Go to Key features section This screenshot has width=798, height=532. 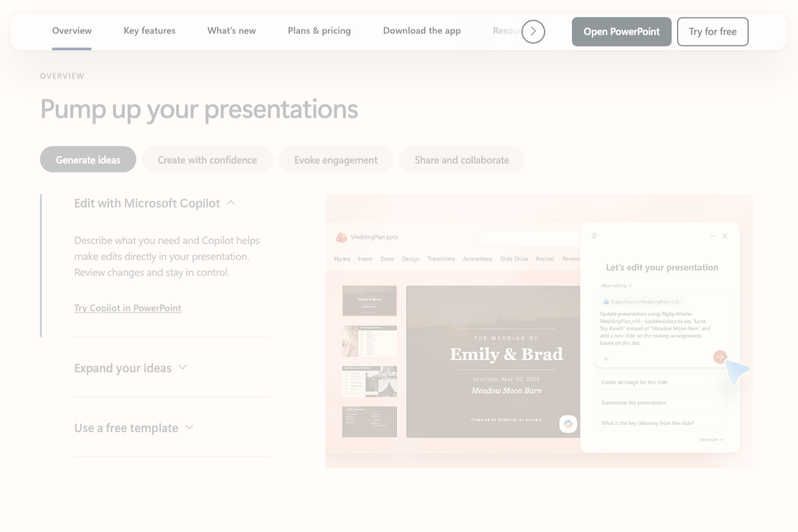point(150,31)
